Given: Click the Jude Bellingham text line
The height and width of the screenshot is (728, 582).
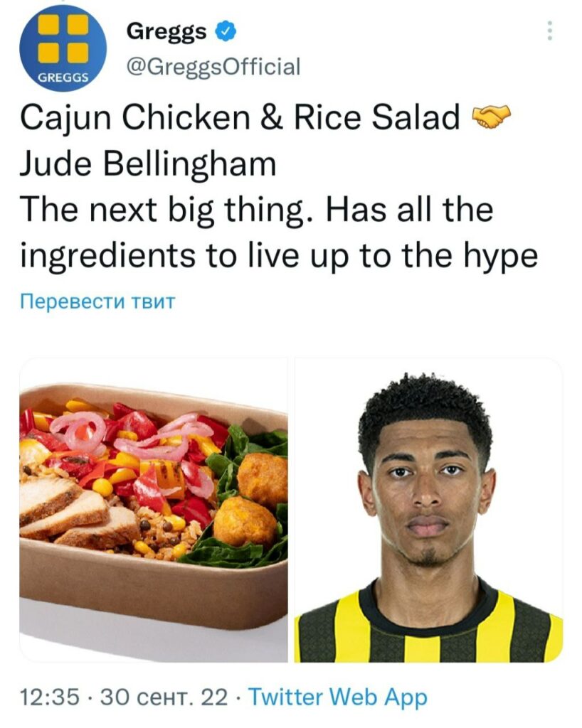Looking at the screenshot, I should (148, 164).
